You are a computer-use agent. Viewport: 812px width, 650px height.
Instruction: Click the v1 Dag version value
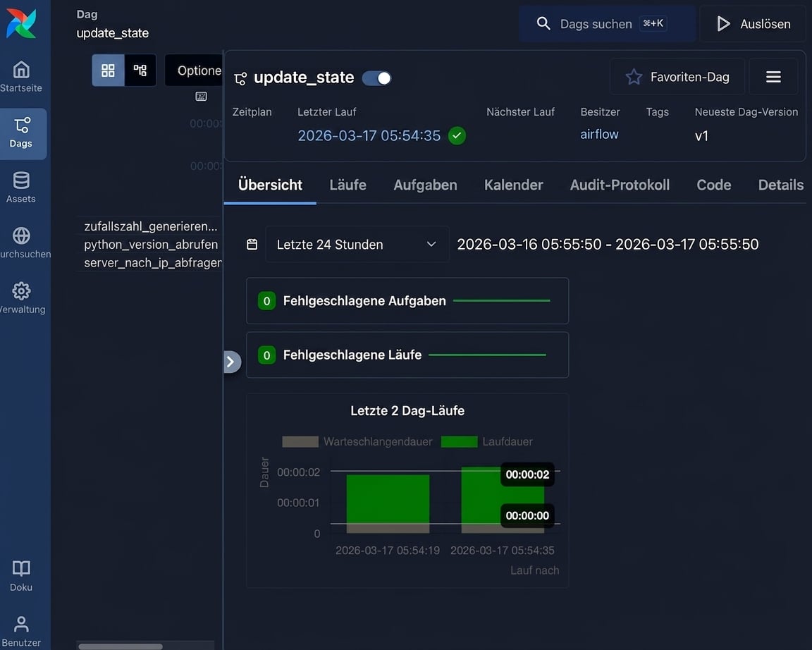(701, 136)
